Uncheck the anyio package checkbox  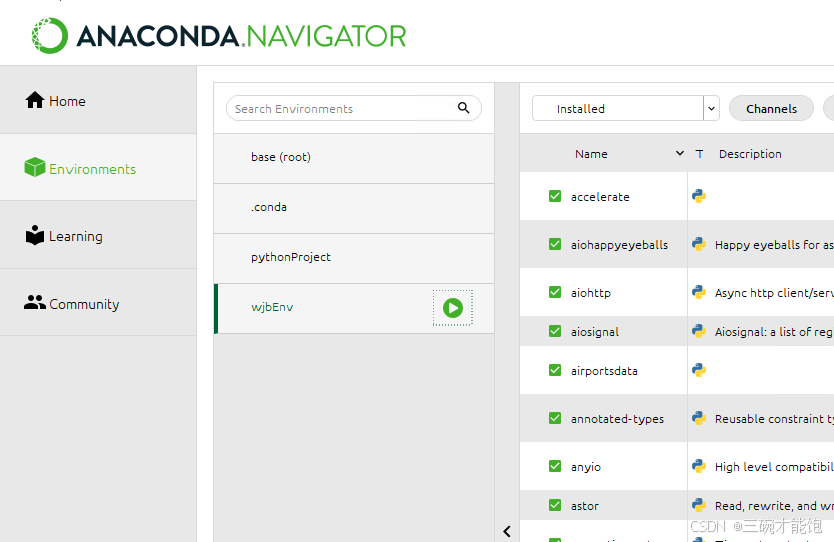(x=555, y=466)
